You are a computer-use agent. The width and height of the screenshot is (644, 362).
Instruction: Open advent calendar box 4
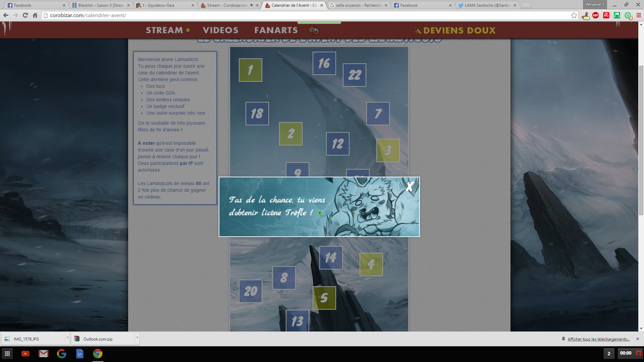(x=371, y=264)
